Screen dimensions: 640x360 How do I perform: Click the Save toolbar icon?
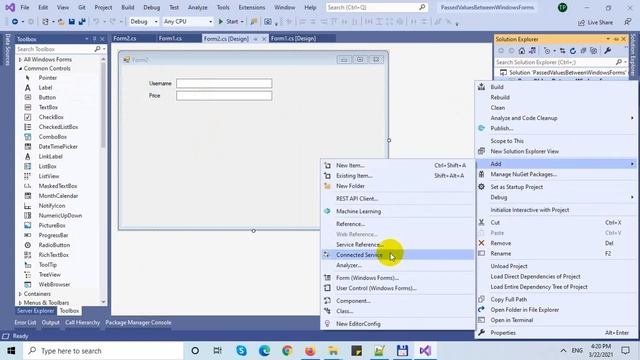[x=71, y=22]
